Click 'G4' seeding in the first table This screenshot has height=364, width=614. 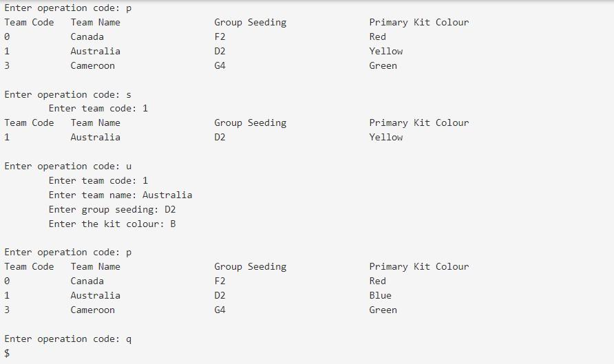coord(220,66)
